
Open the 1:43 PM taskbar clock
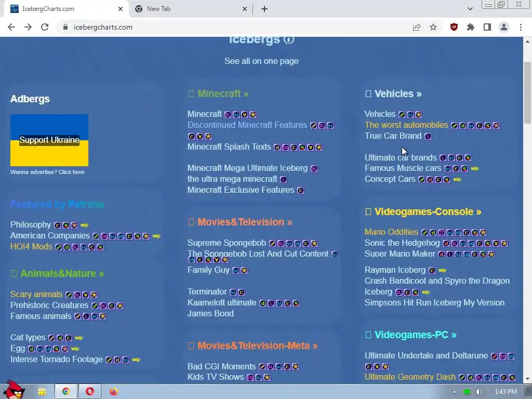point(506,392)
